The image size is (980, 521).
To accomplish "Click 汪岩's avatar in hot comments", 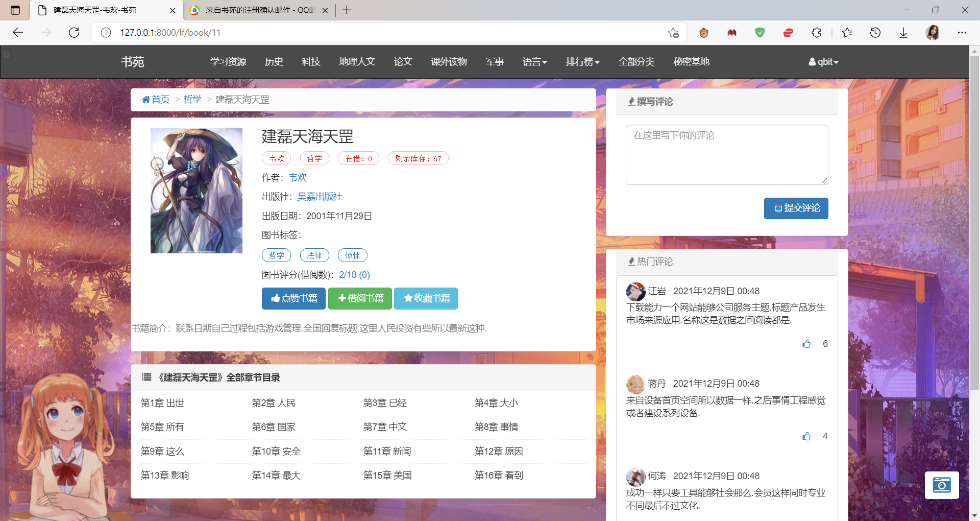I will pos(635,292).
